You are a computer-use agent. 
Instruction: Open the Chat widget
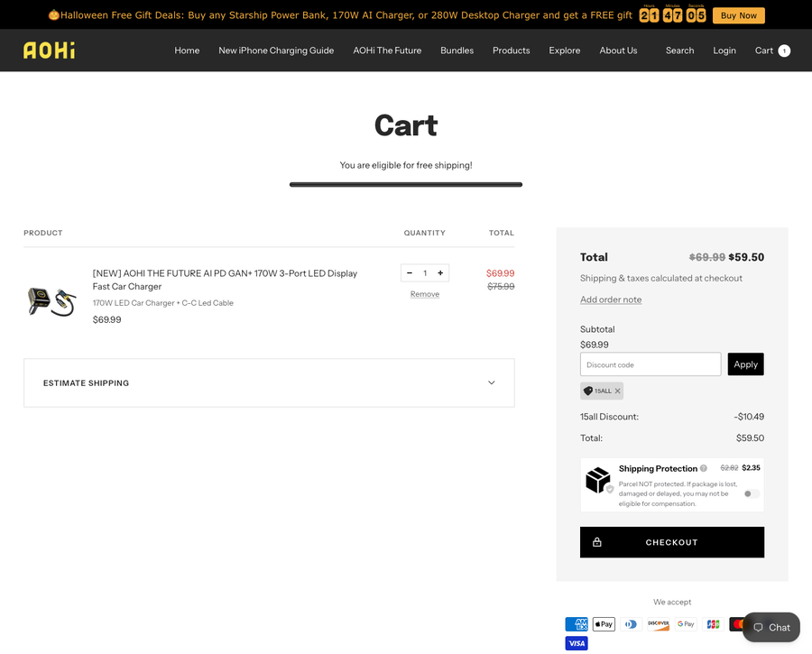coord(771,627)
